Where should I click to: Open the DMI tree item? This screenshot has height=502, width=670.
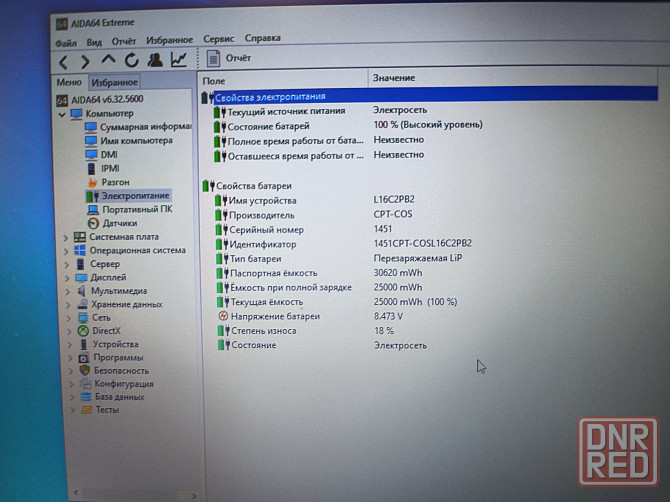tap(101, 155)
